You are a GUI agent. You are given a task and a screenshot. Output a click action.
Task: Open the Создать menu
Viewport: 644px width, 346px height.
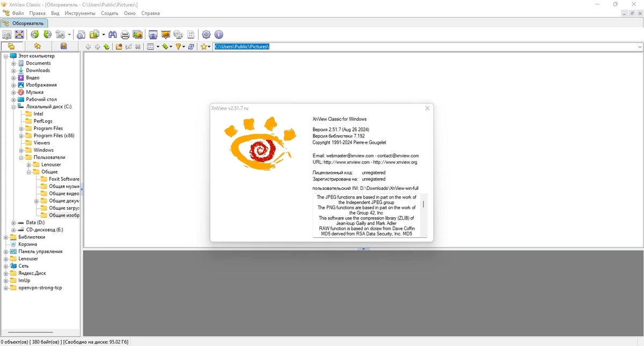(109, 13)
